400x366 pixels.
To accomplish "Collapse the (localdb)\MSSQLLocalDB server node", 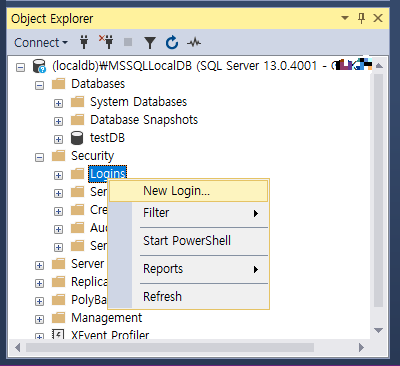I will click(x=20, y=68).
